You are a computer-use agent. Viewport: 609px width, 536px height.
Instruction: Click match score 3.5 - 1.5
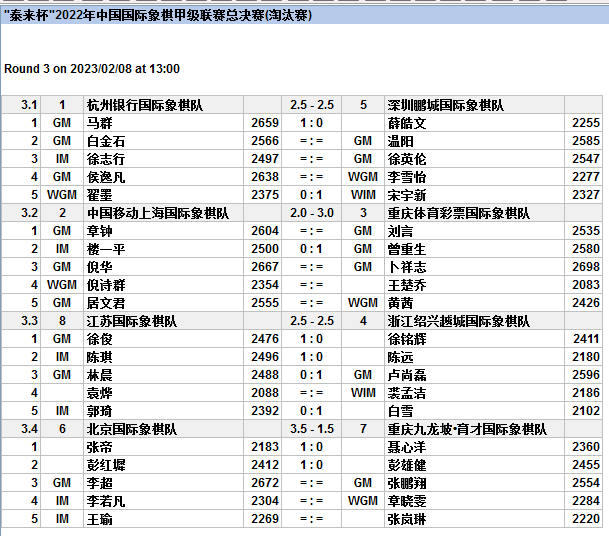tap(312, 429)
